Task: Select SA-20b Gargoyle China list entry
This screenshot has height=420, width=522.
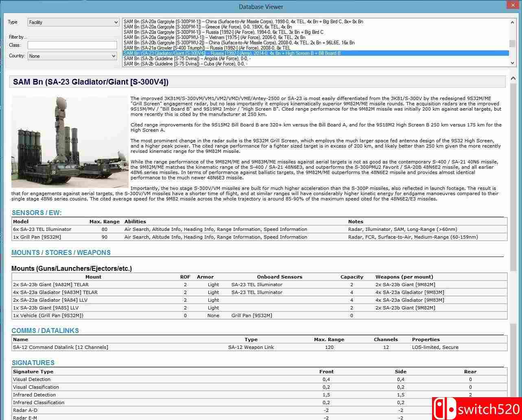Action: [239, 43]
